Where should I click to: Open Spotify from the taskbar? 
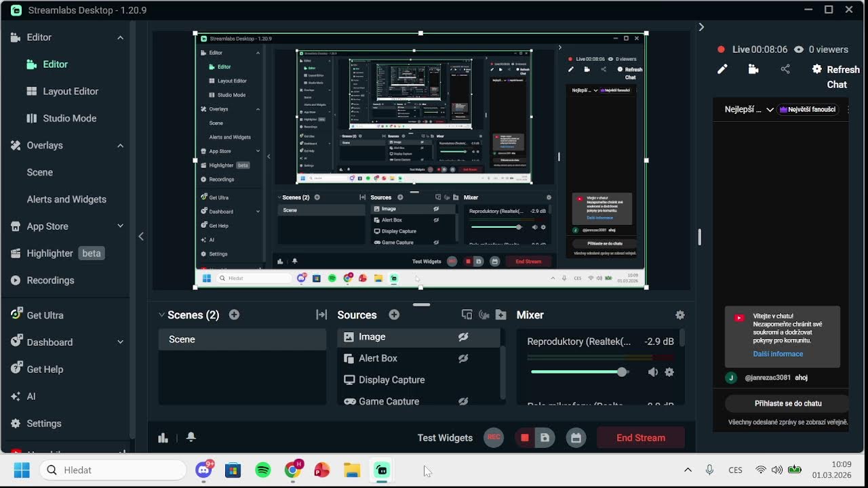pos(262,470)
